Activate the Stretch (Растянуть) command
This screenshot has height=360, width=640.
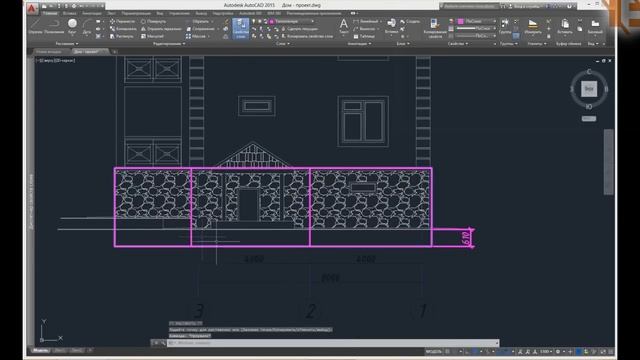coord(122,36)
